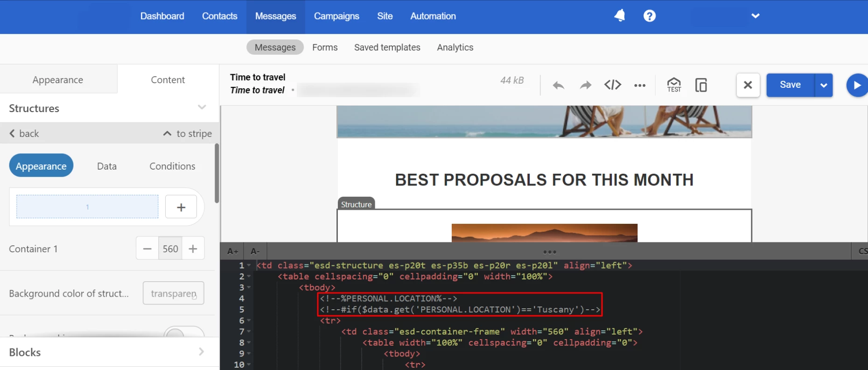Screen dimensions: 868x370
Task: Decrease Container 1 width with minus
Action: [147, 249]
